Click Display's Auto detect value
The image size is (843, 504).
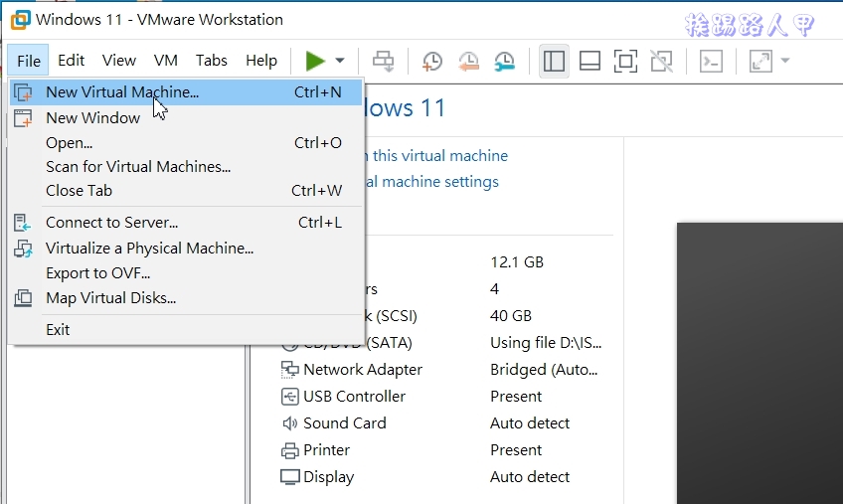[x=530, y=477]
